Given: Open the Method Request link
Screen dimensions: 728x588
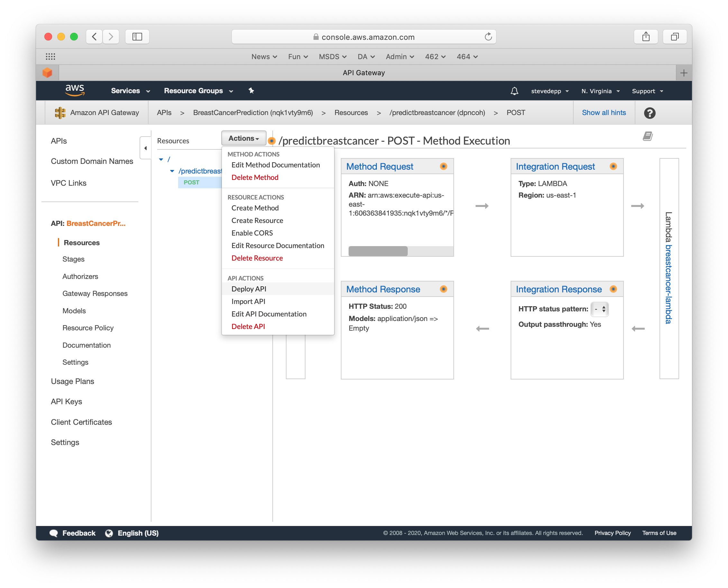Looking at the screenshot, I should (379, 166).
